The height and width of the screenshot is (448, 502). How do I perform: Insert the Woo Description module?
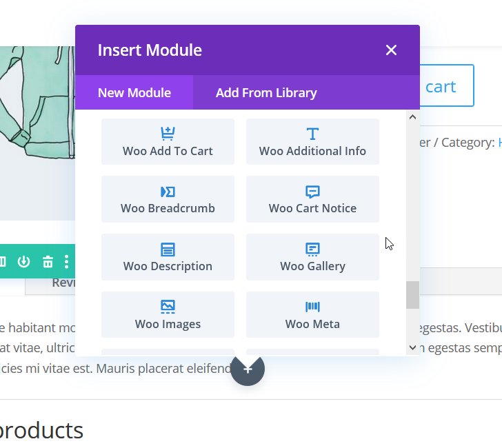point(168,257)
